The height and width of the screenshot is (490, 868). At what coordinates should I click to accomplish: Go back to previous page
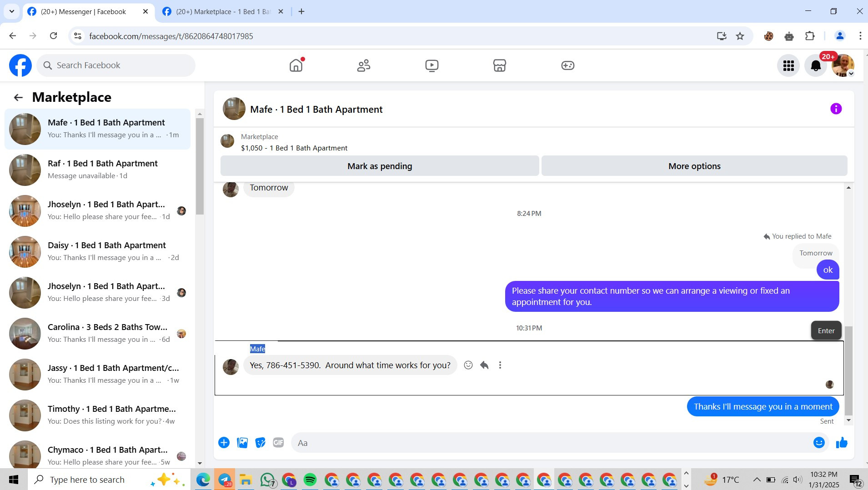12,36
